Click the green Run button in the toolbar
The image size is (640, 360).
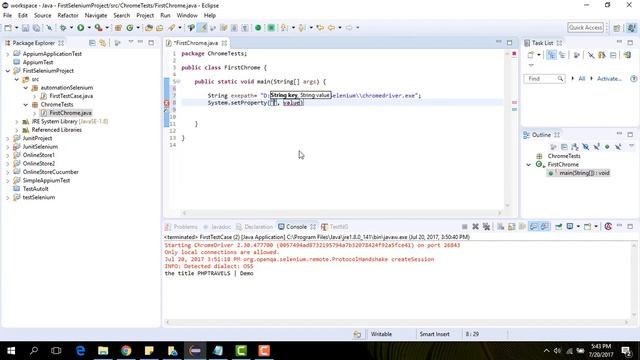[x=80, y=28]
